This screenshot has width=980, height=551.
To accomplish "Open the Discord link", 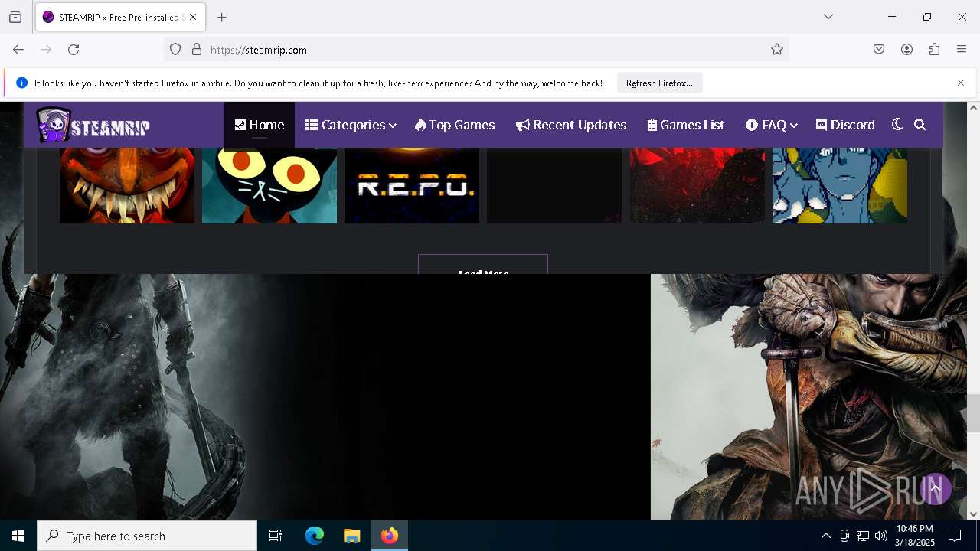I will (x=845, y=125).
